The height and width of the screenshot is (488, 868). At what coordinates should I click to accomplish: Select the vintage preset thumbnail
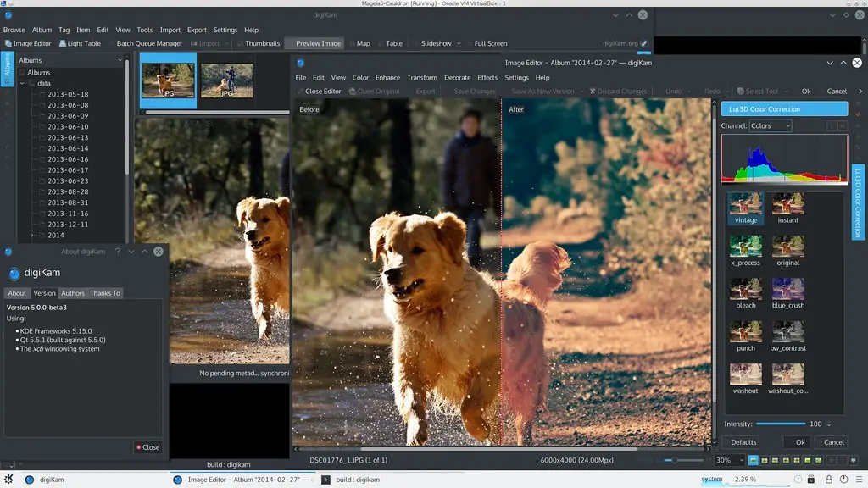click(745, 203)
